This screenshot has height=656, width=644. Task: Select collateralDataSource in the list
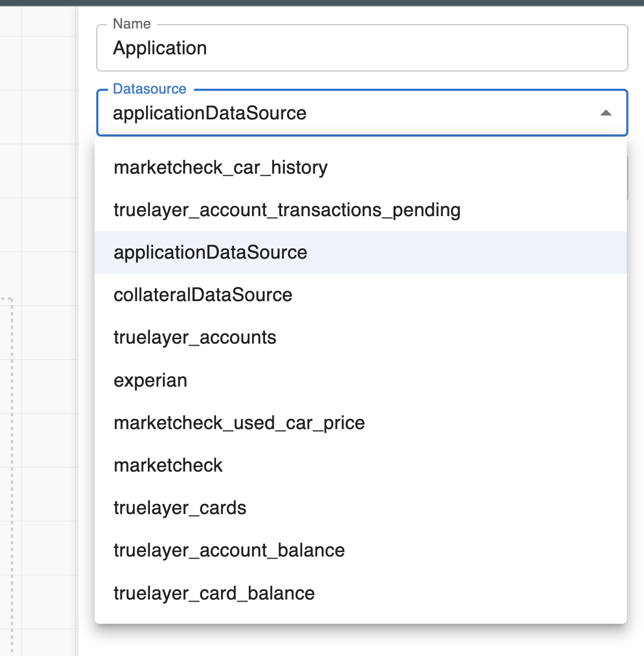pos(203,295)
